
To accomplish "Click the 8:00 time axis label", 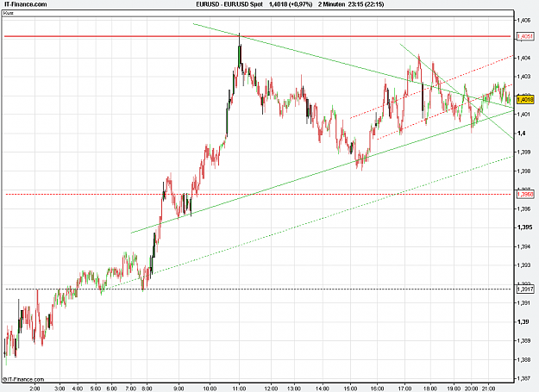I will pyautogui.click(x=147, y=389).
